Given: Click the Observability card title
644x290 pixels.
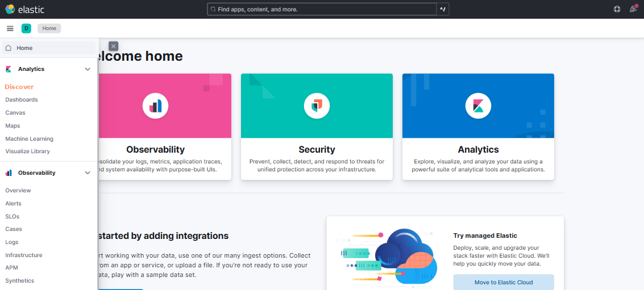Looking at the screenshot, I should 155,149.
